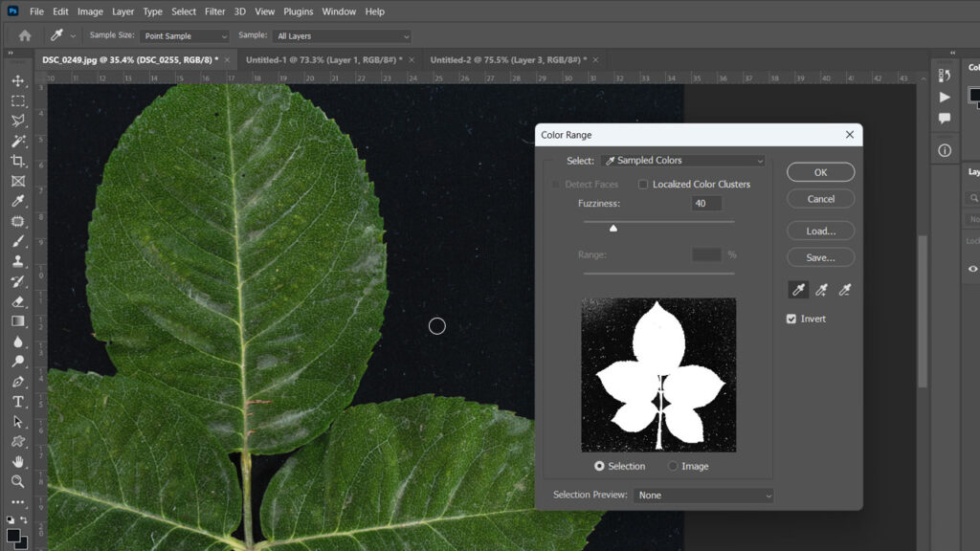This screenshot has width=980, height=551.
Task: Click the Add to Sample eyedropper
Action: tap(821, 290)
